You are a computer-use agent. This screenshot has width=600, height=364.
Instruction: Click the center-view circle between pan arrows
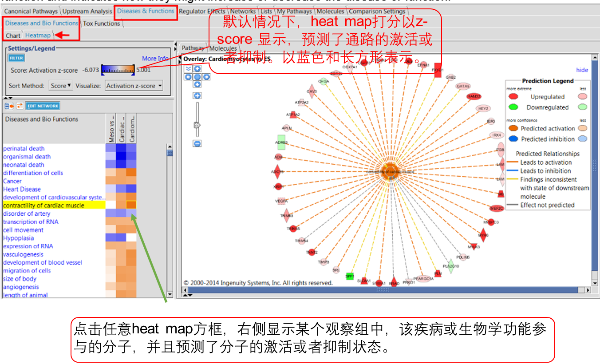pyautogui.click(x=197, y=77)
